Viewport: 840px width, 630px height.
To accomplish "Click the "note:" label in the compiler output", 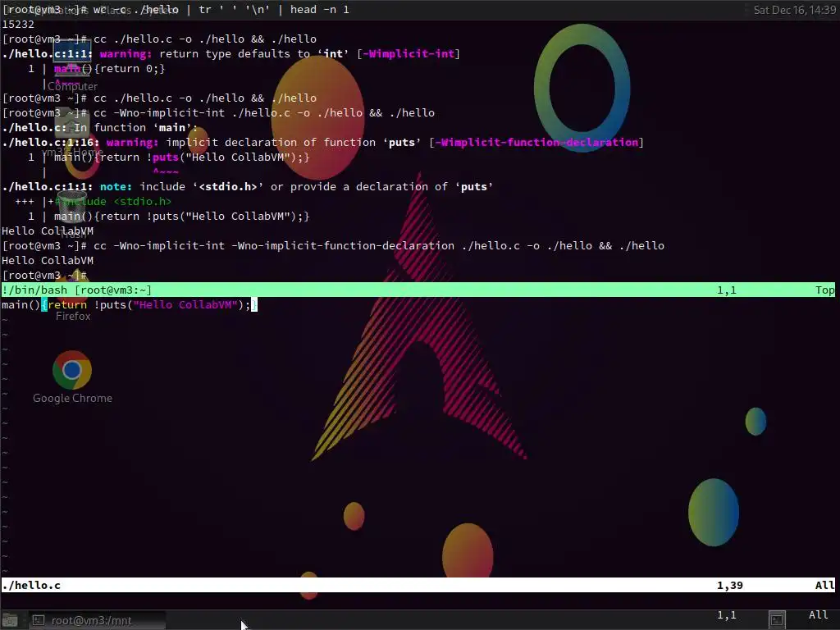I will tap(116, 186).
